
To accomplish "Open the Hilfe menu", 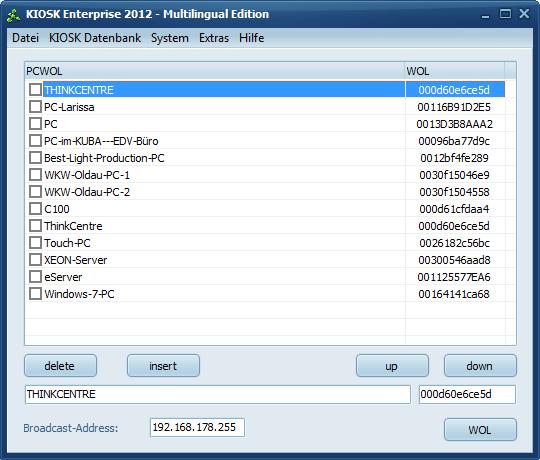I will pos(251,38).
